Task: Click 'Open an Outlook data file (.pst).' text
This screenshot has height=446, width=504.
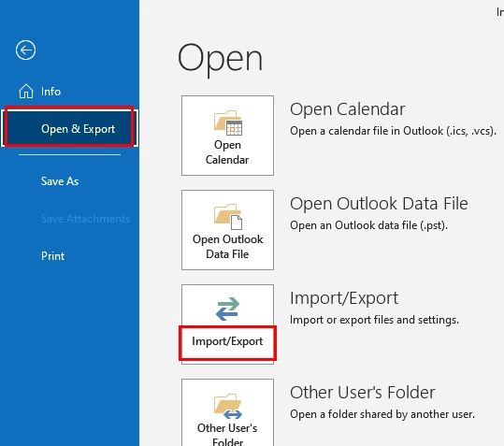Action: [x=368, y=225]
